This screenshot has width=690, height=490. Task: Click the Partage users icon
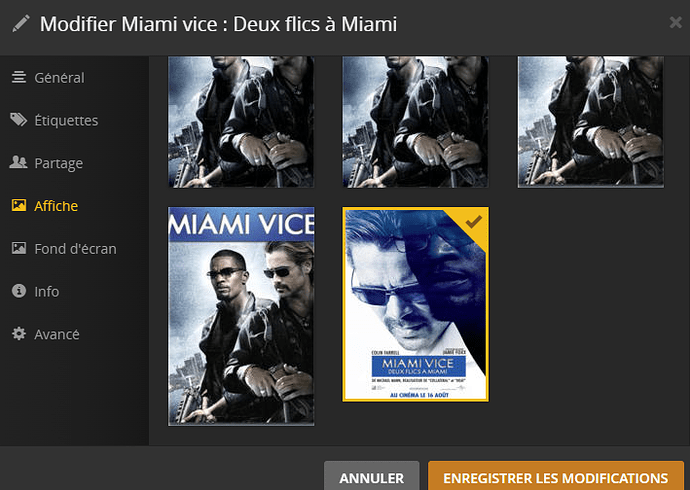coord(18,162)
